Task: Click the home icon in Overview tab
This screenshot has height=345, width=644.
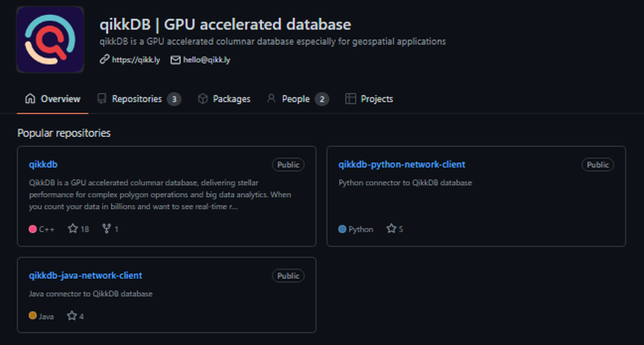Action: pyautogui.click(x=30, y=98)
